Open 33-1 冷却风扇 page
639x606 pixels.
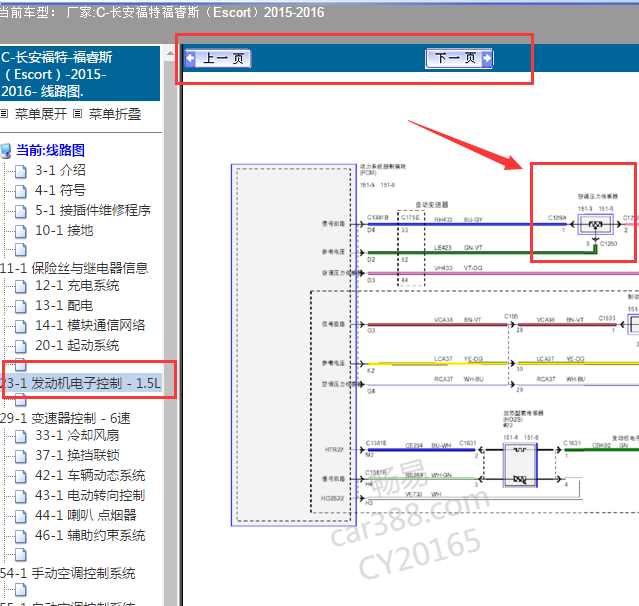pos(77,435)
